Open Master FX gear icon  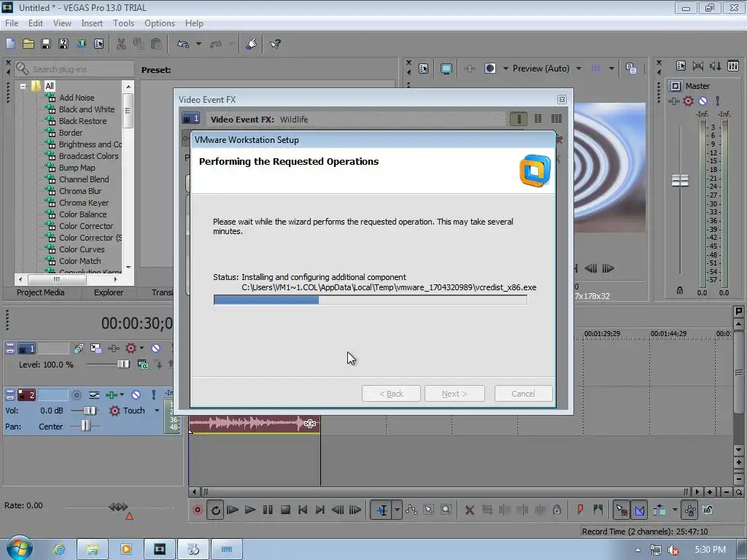pos(688,101)
